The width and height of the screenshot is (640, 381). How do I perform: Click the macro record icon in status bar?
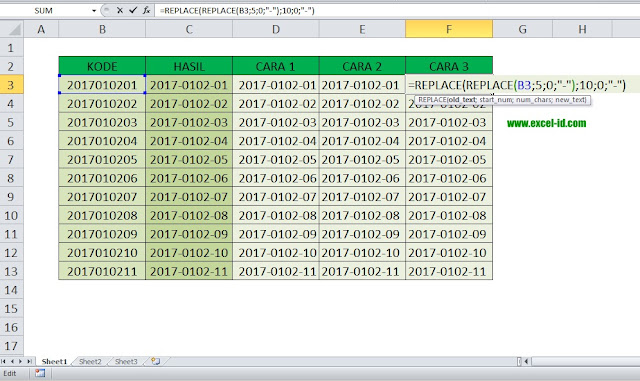[x=40, y=373]
